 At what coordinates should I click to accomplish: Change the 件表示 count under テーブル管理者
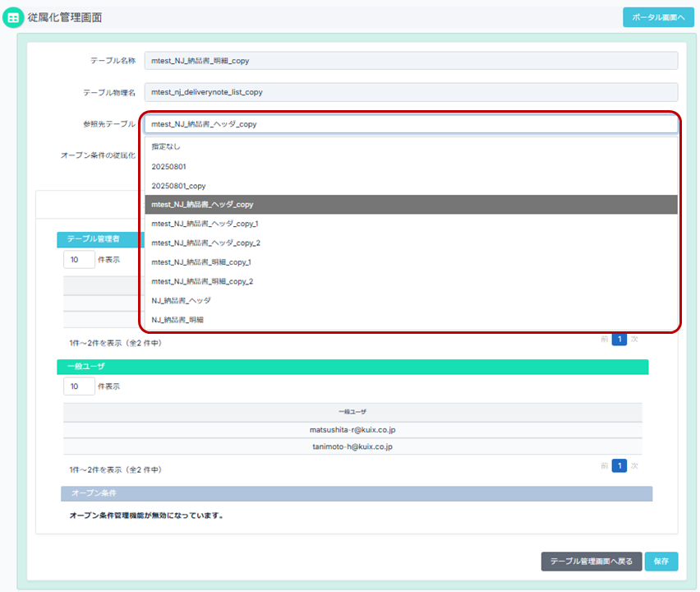click(79, 259)
